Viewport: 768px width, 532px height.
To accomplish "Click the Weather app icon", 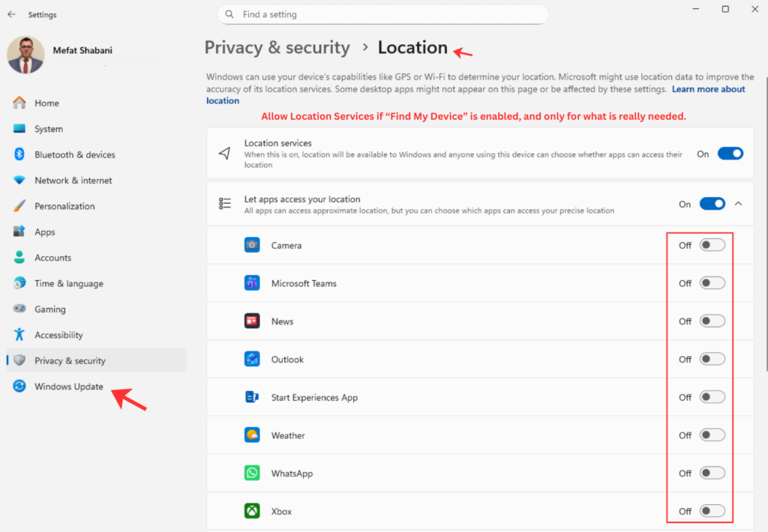I will (x=252, y=435).
